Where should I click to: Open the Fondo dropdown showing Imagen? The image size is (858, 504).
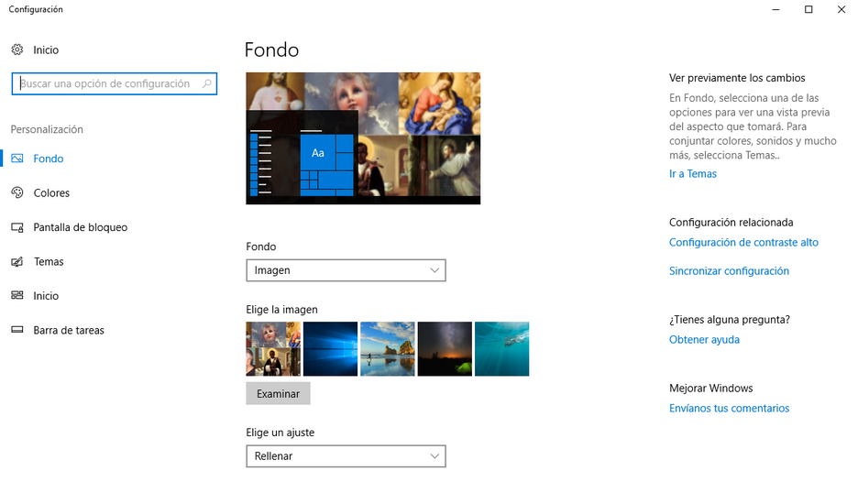coord(346,270)
